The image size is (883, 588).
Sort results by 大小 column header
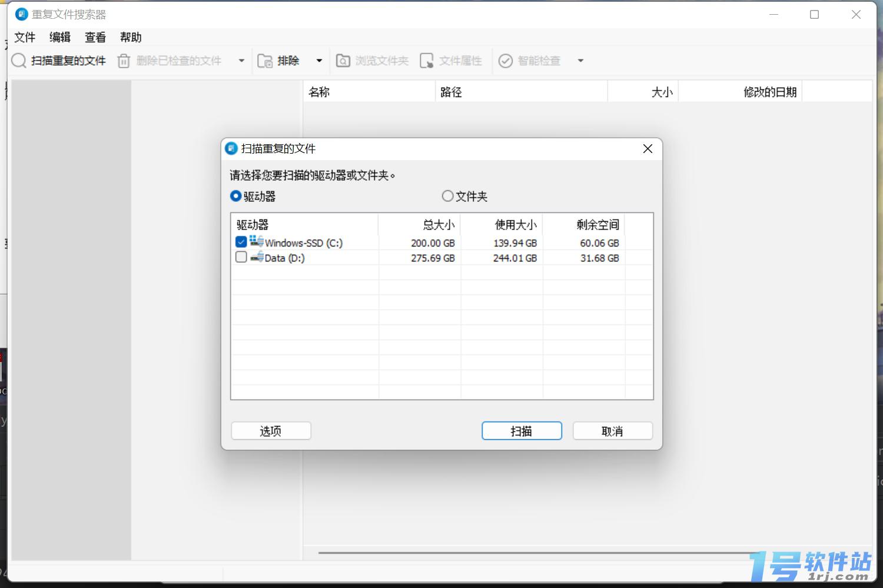[x=643, y=92]
